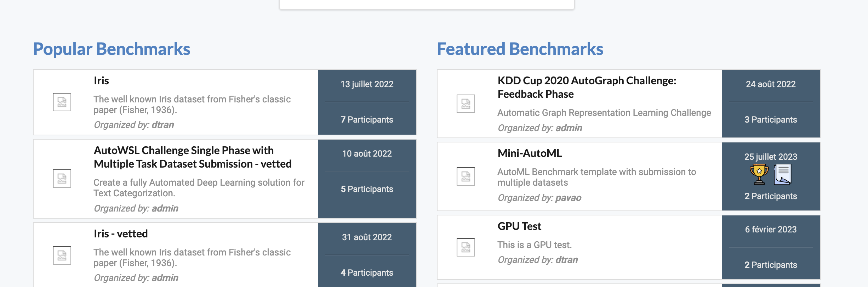This screenshot has width=868, height=287.
Task: Click the GPU Test logo placeholder image
Action: click(x=466, y=247)
